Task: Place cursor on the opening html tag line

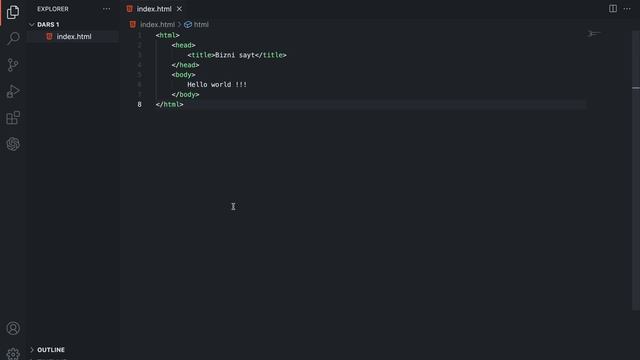Action: coord(167,36)
